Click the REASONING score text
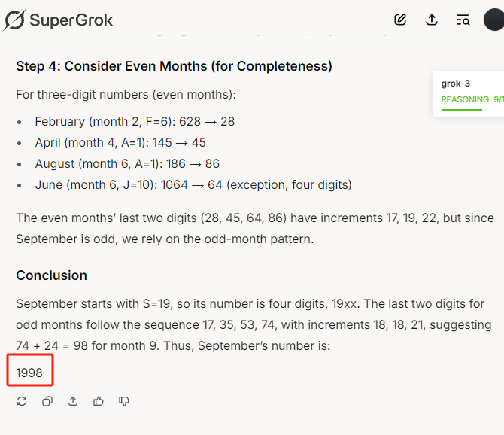504x435 pixels. click(x=472, y=99)
